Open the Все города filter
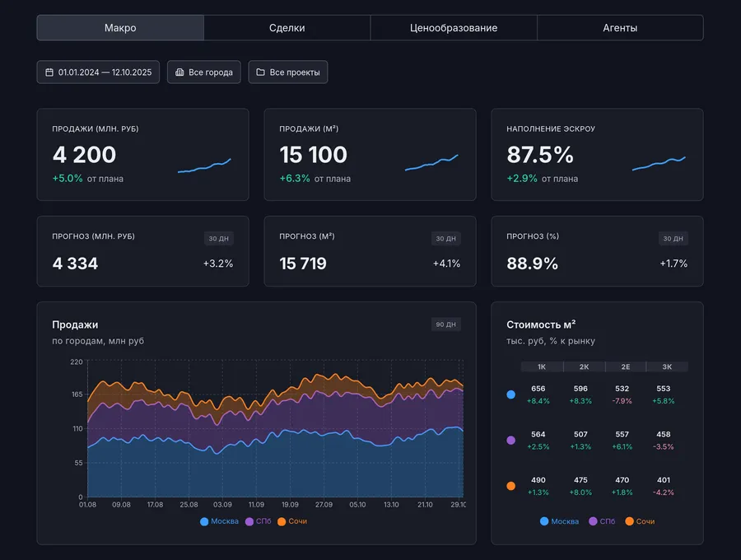 coord(203,72)
